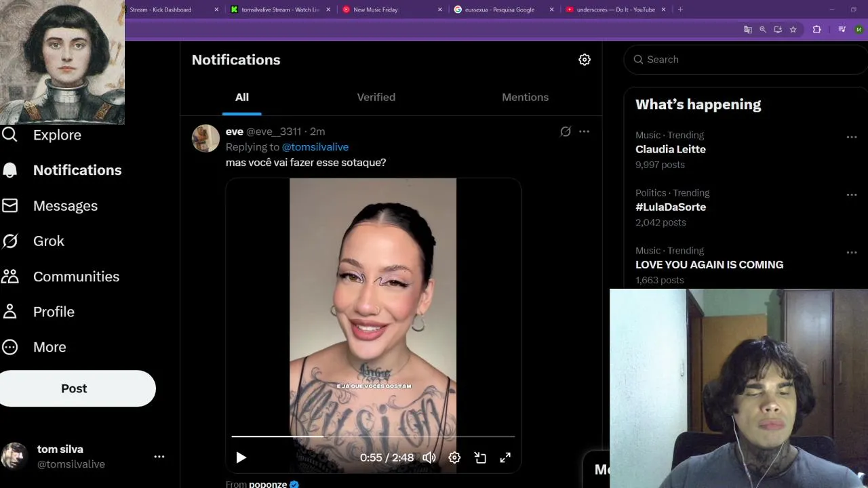Open account menu dots next to tom silva

[x=159, y=457]
